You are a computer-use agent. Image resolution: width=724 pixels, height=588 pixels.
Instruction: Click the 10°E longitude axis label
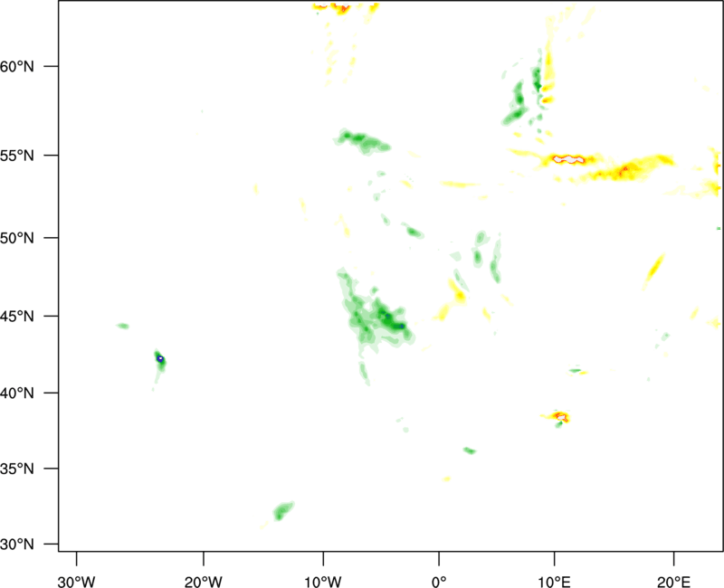[554, 582]
